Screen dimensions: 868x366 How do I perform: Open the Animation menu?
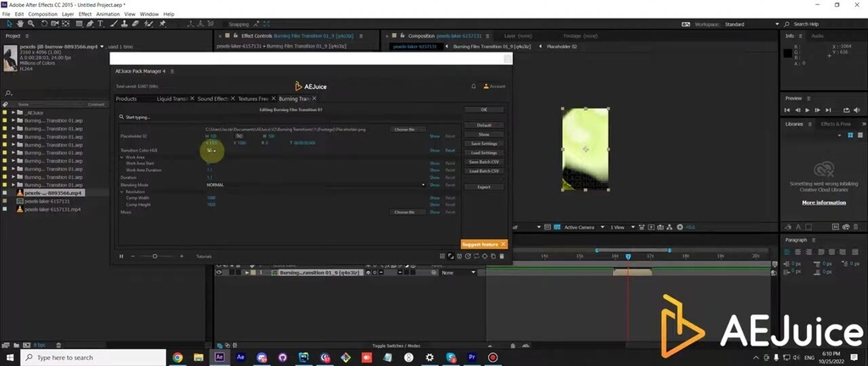tap(108, 14)
